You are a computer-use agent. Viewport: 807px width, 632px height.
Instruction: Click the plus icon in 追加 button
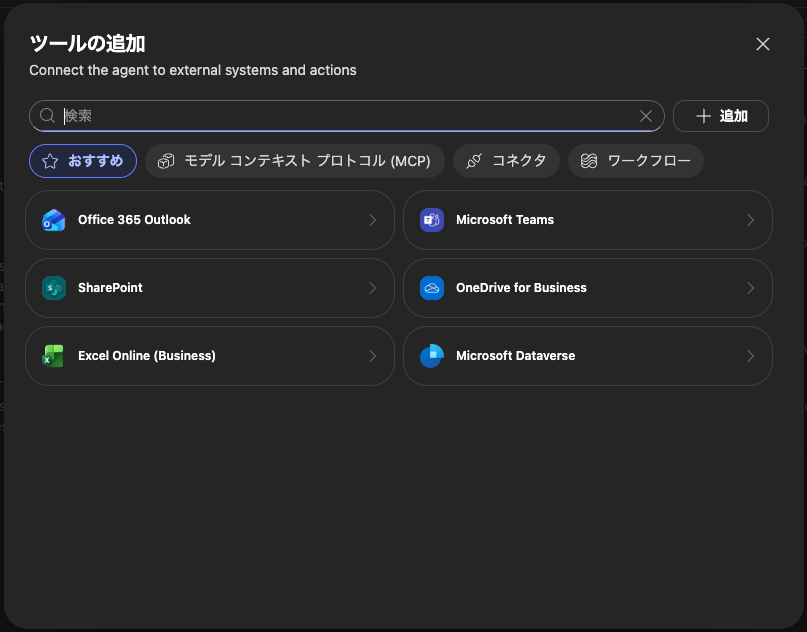click(704, 116)
